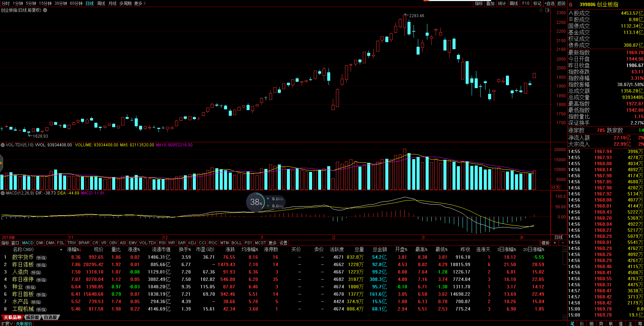Switch to 5分钟 period
The width and height of the screenshot is (644, 326).
(31, 3)
